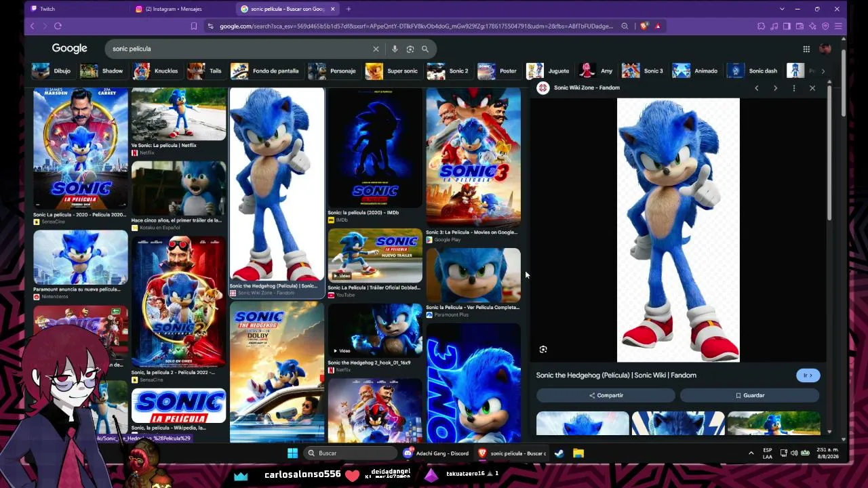868x488 pixels.
Task: Go to the Google homepage via the logo
Action: (70, 49)
